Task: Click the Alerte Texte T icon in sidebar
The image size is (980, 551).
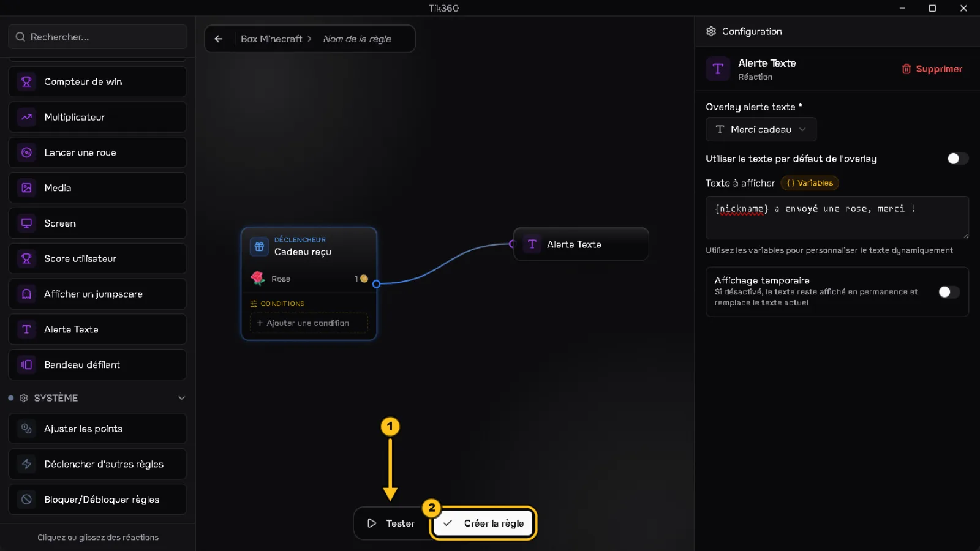Action: [x=26, y=329]
